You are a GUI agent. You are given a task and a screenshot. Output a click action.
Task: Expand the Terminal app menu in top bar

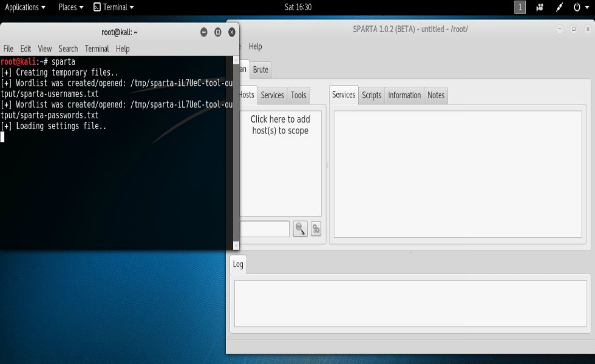[x=114, y=7]
